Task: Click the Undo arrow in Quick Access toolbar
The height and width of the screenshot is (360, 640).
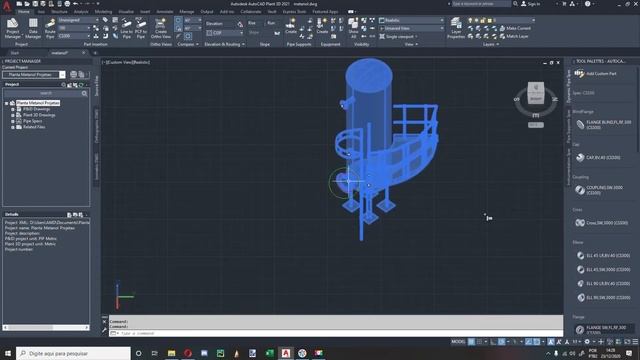Action: tap(75, 4)
